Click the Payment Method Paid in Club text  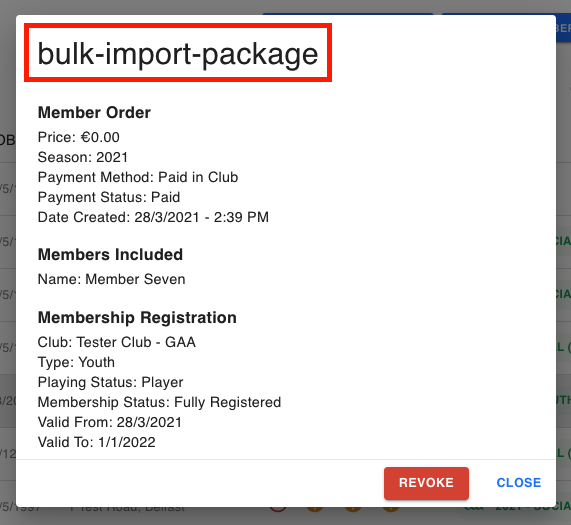pyautogui.click(x=138, y=177)
